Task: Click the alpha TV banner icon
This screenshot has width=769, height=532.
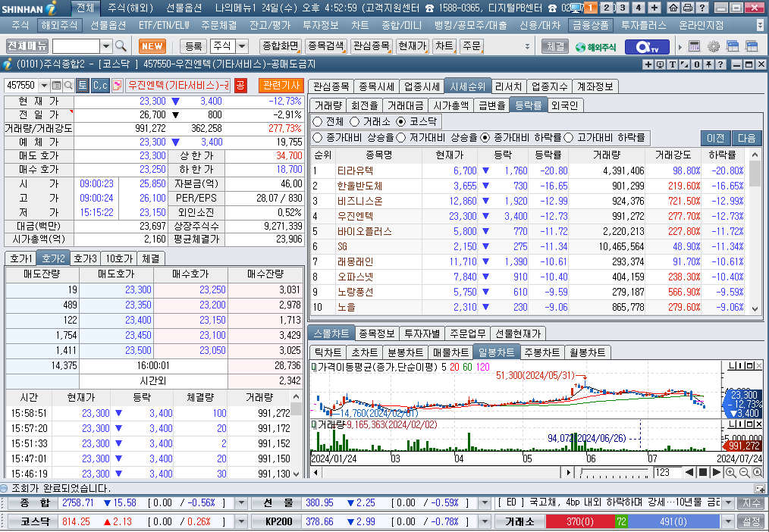Action: click(x=647, y=46)
